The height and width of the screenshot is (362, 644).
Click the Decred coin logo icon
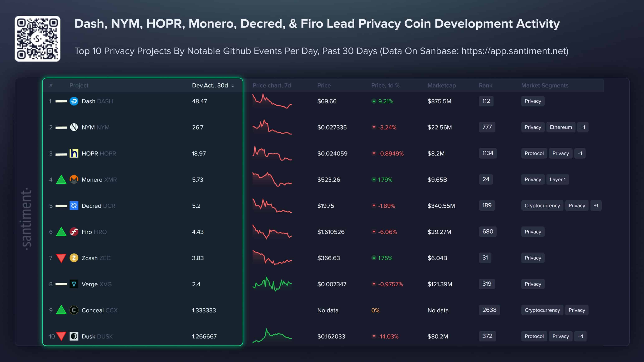[74, 206]
